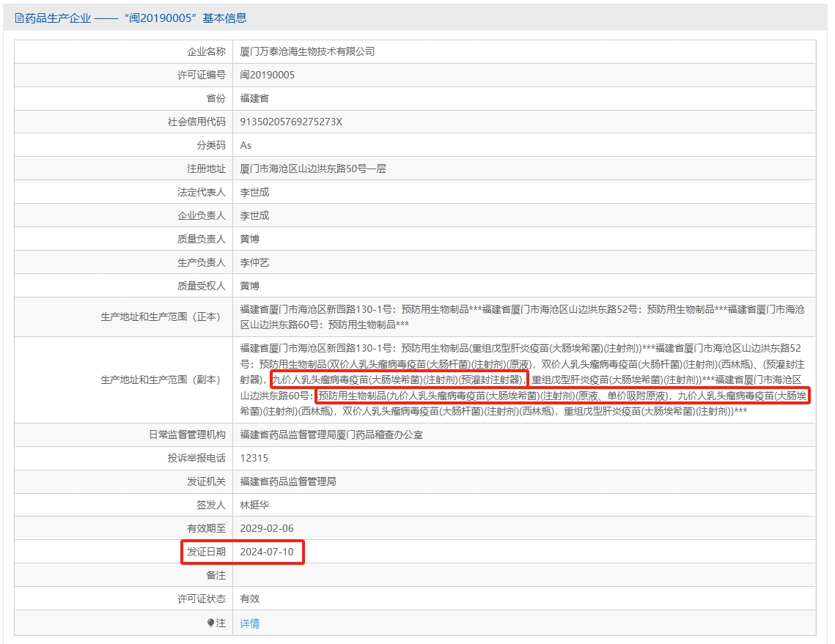Click the 投诉举报电话 label
The width and height of the screenshot is (835, 644).
[196, 458]
